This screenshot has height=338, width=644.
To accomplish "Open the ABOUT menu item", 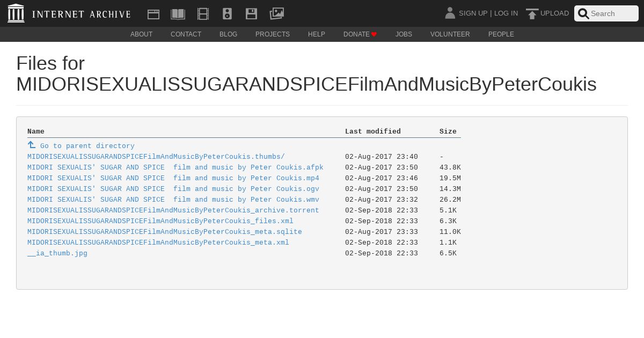I will 142,34.
